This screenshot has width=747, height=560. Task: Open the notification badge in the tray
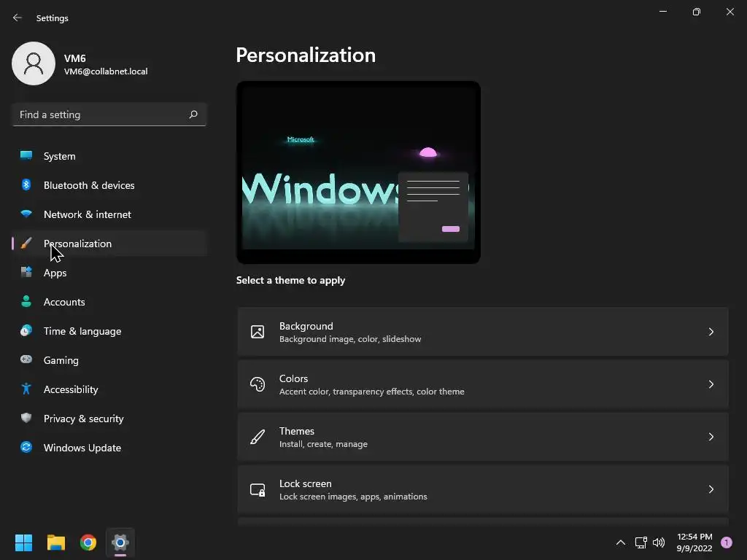[x=727, y=542]
